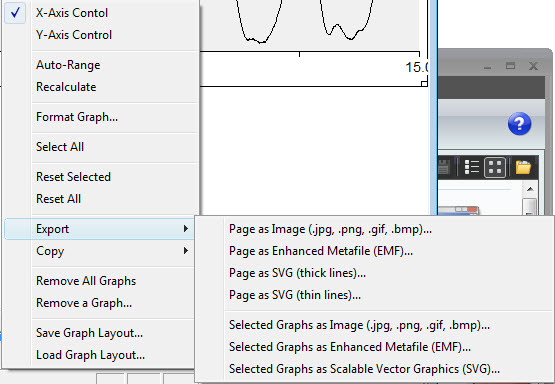Click the graph corner resize handle
This screenshot has height=384, width=555.
tap(424, 84)
